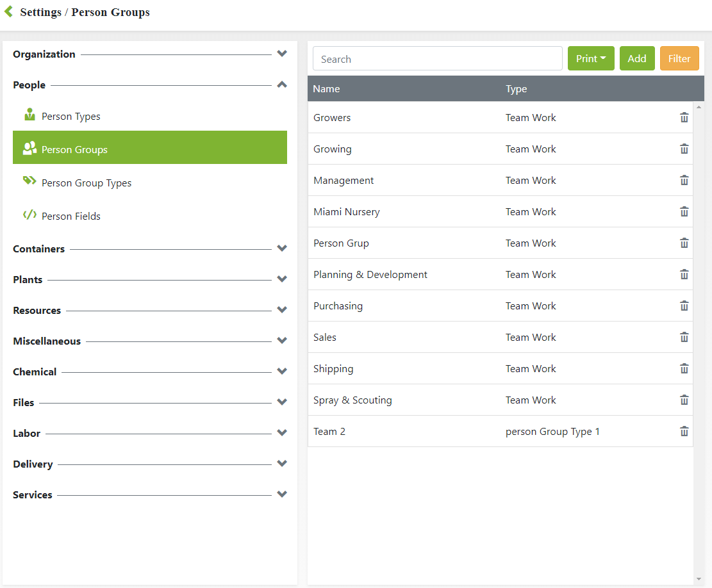Go to Person Group Types

86,183
